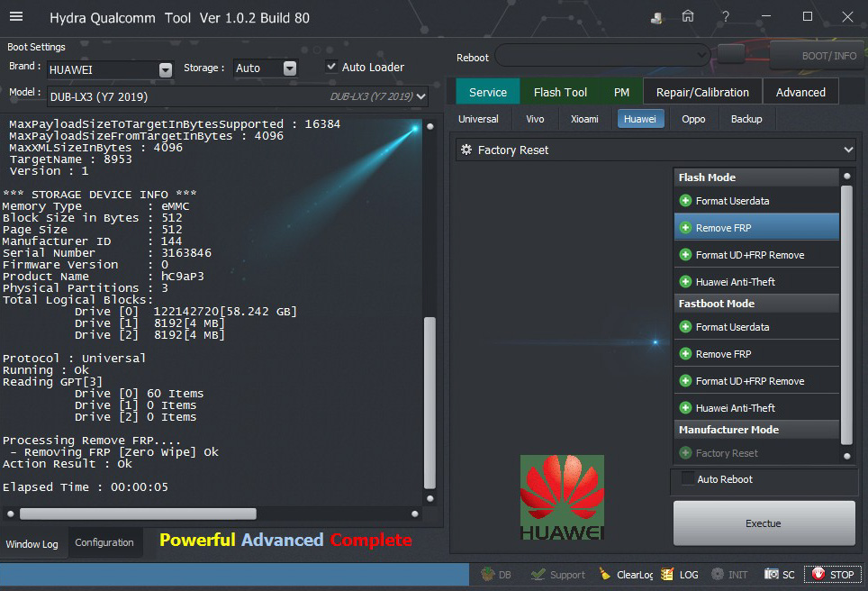Click Manufacturer Mode section header
This screenshot has height=591, width=868.
tap(756, 430)
